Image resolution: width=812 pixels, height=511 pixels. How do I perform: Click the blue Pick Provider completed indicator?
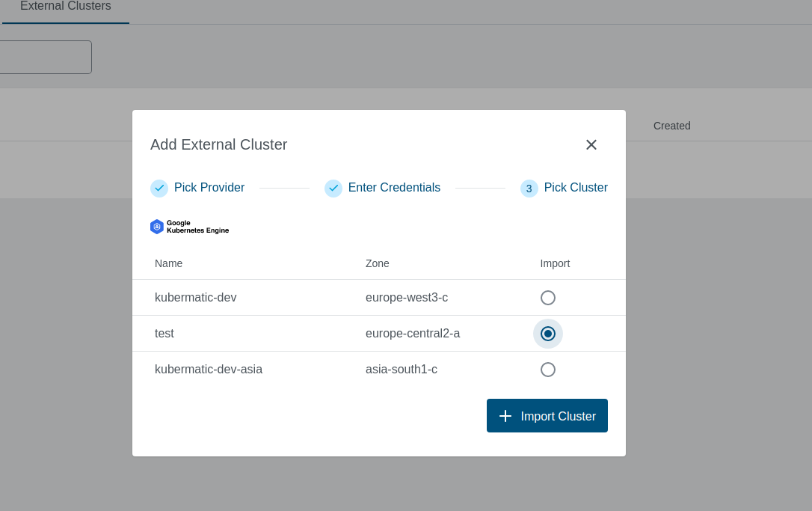(x=159, y=188)
